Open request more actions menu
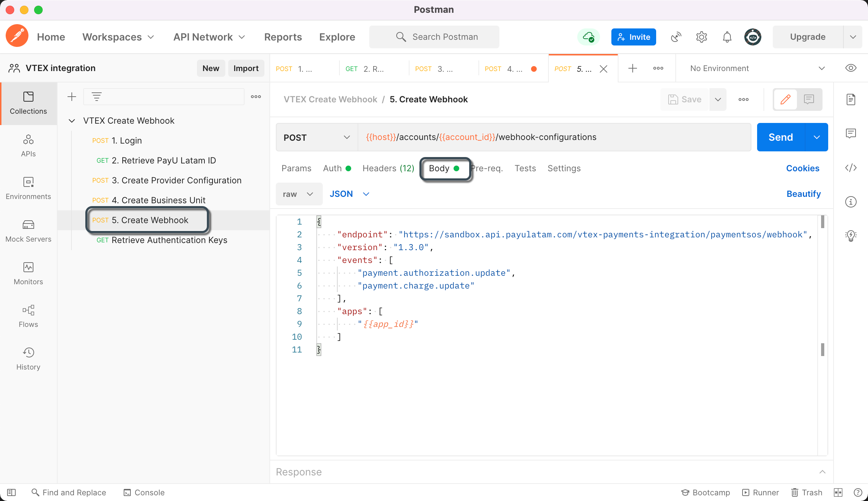 coord(744,99)
